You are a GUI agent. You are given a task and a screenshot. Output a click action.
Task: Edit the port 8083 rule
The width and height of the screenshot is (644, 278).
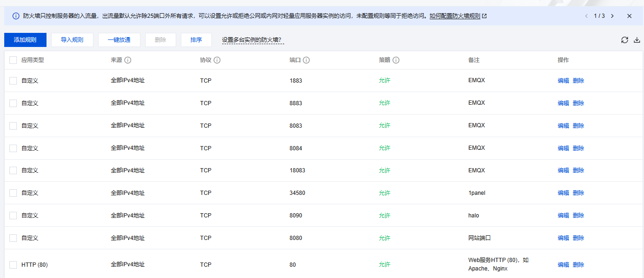click(x=563, y=126)
